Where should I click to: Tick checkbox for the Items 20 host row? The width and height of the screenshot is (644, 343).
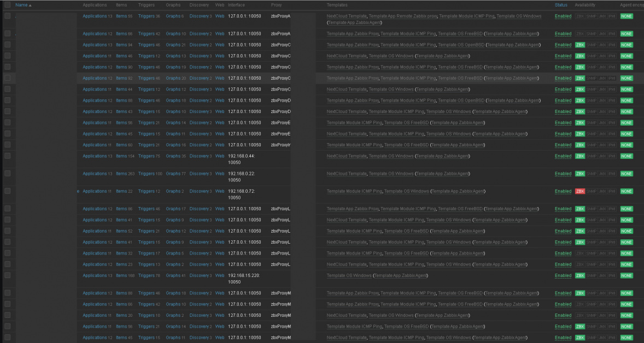(8, 315)
